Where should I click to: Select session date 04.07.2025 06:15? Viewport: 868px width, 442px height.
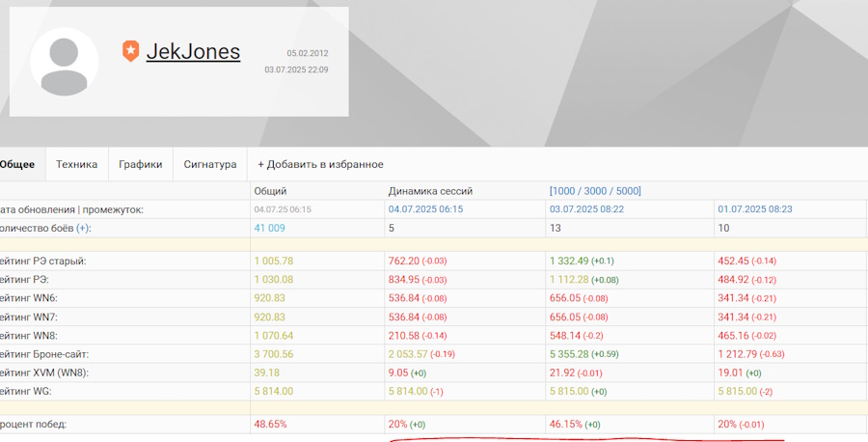(425, 209)
